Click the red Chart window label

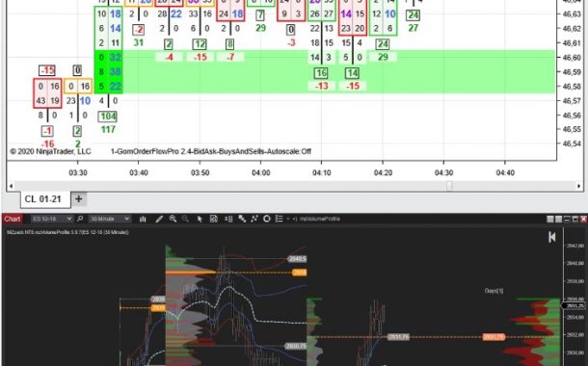pyautogui.click(x=13, y=219)
